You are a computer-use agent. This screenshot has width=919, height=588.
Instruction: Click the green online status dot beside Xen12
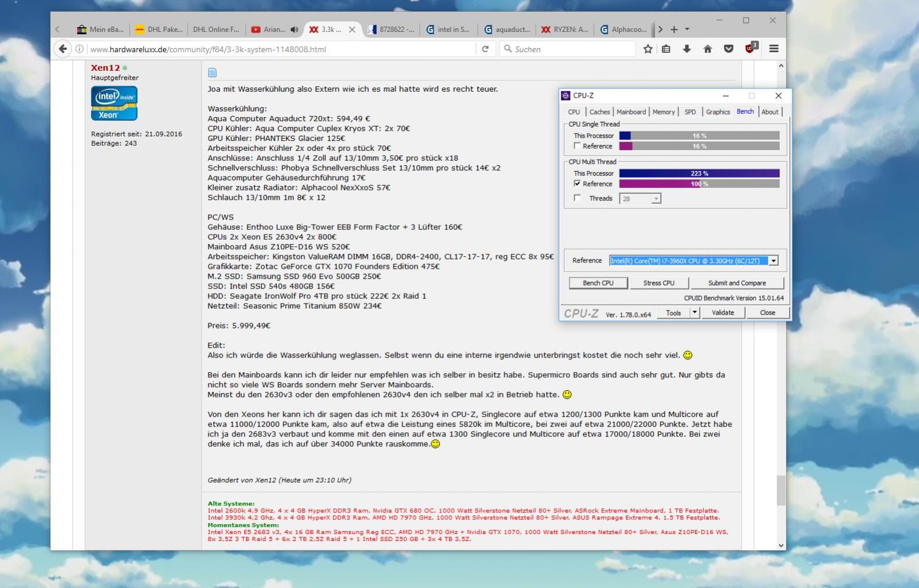(125, 68)
